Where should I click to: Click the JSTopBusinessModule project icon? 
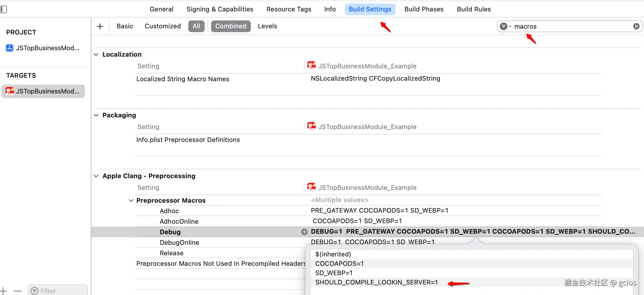click(x=10, y=48)
